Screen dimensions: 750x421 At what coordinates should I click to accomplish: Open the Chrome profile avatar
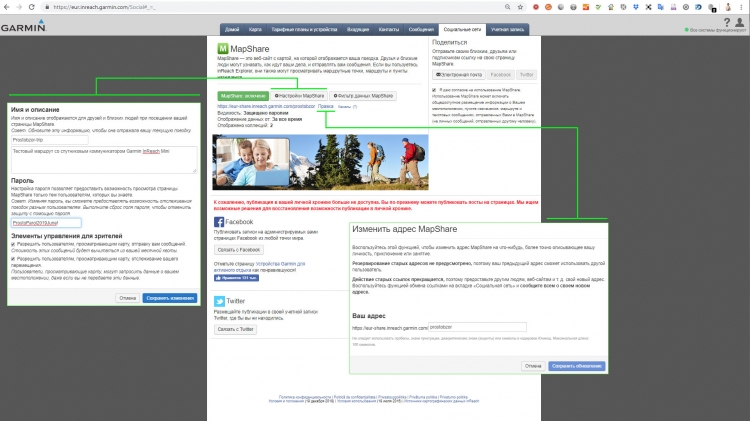click(728, 7)
